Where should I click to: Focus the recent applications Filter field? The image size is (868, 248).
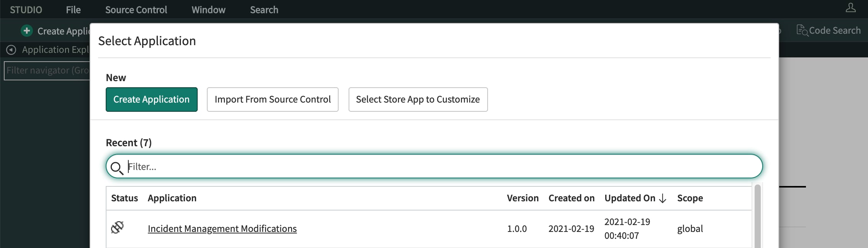(x=441, y=167)
